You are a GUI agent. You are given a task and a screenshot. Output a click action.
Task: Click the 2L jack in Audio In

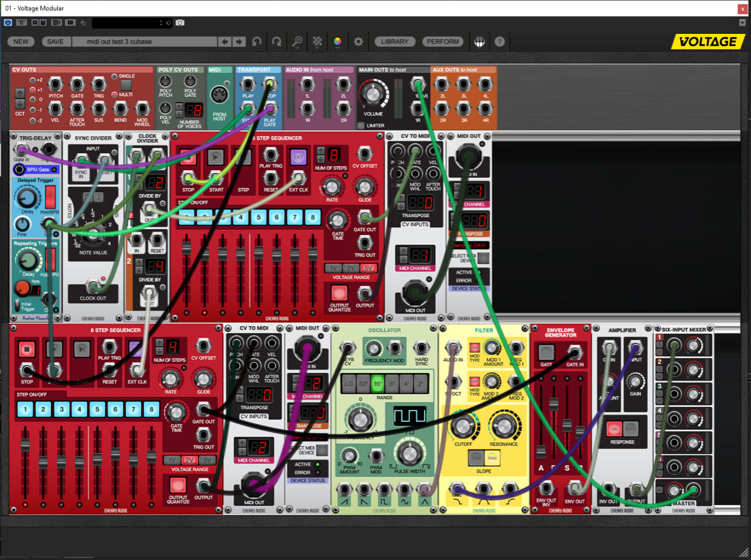click(344, 84)
